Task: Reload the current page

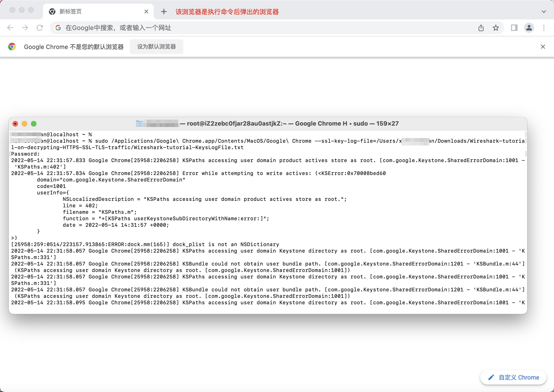Action: point(40,27)
